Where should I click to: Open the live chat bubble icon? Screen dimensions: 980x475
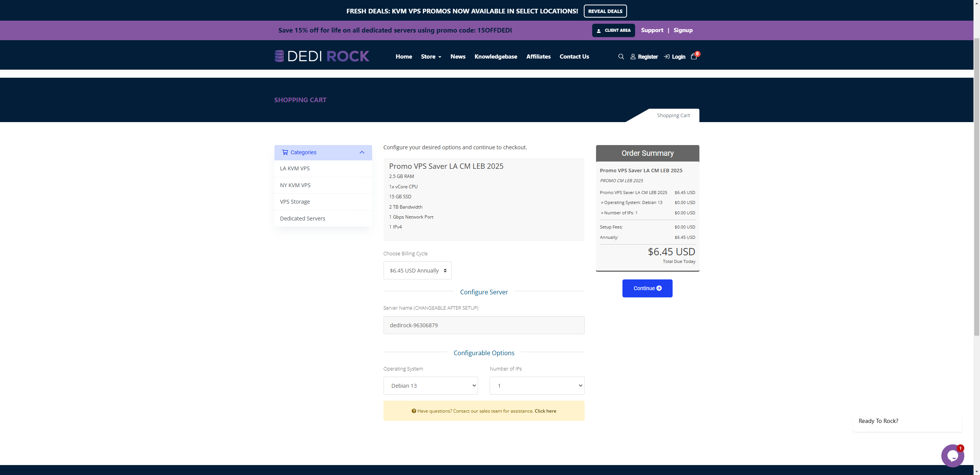coord(952,455)
